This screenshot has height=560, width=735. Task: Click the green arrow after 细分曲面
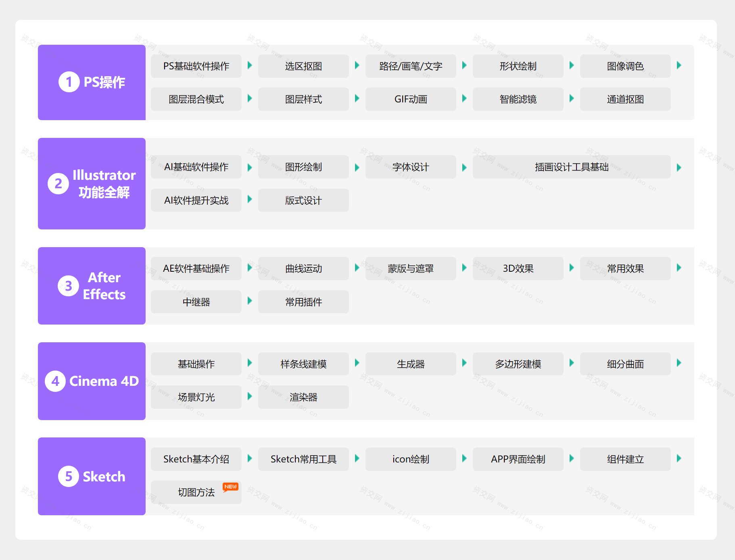click(679, 363)
